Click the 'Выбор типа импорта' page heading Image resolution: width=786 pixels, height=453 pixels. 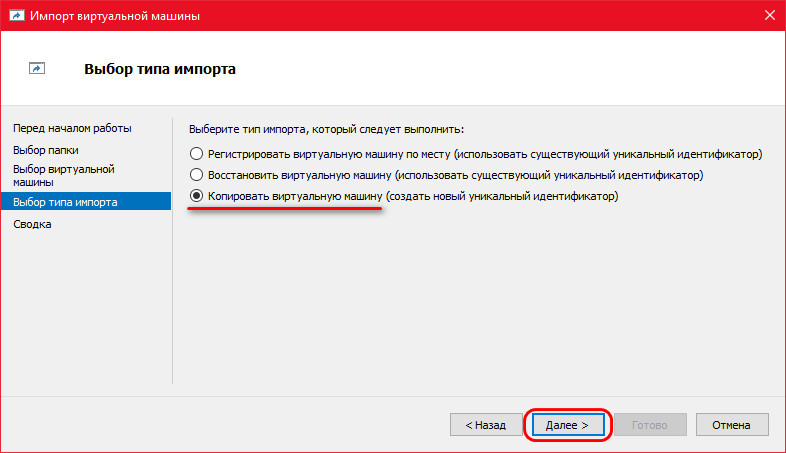click(x=160, y=69)
